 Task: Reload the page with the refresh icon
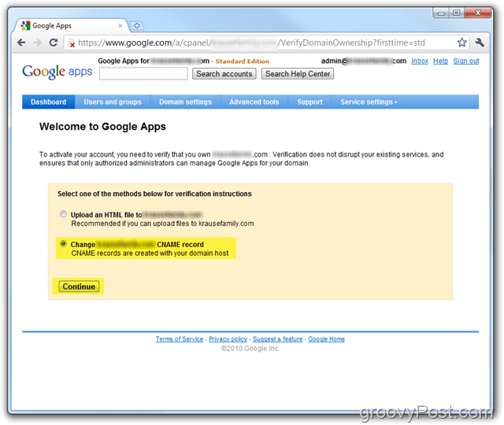(54, 42)
